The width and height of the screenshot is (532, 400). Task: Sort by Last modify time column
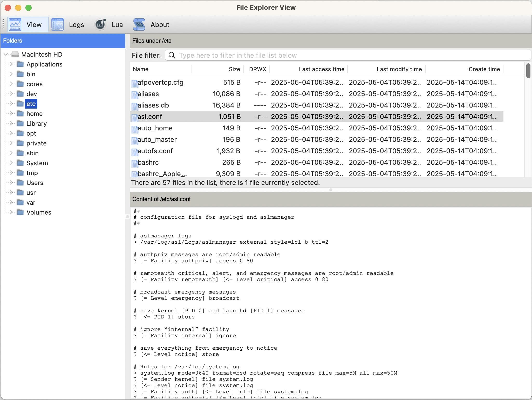click(x=387, y=69)
